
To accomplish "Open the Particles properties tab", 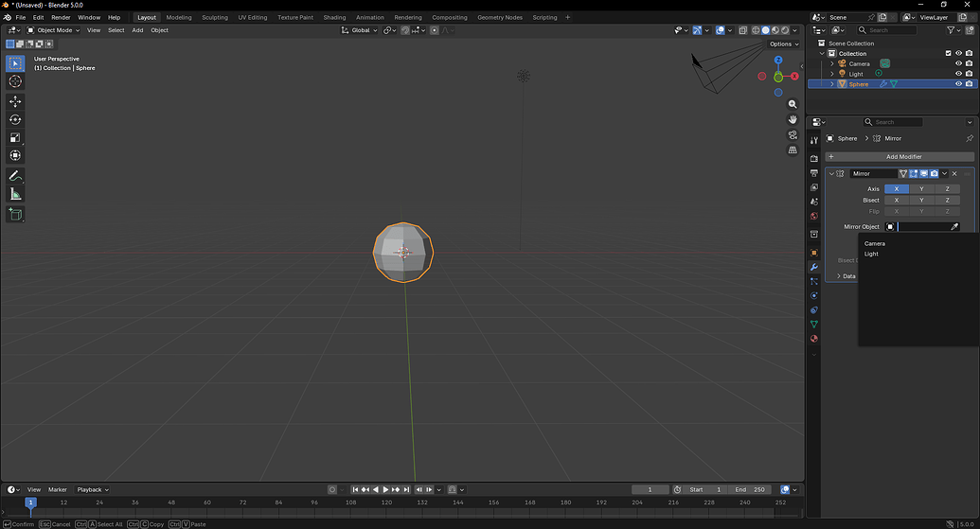I will coord(813,282).
